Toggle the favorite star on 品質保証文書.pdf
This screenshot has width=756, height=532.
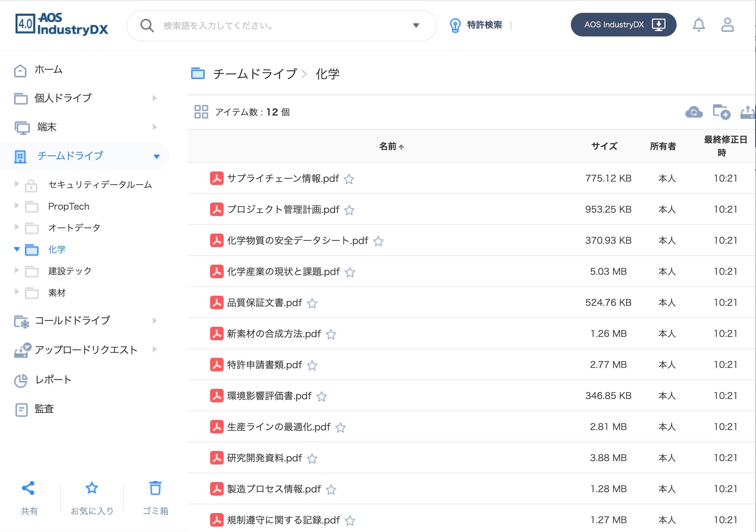click(312, 303)
